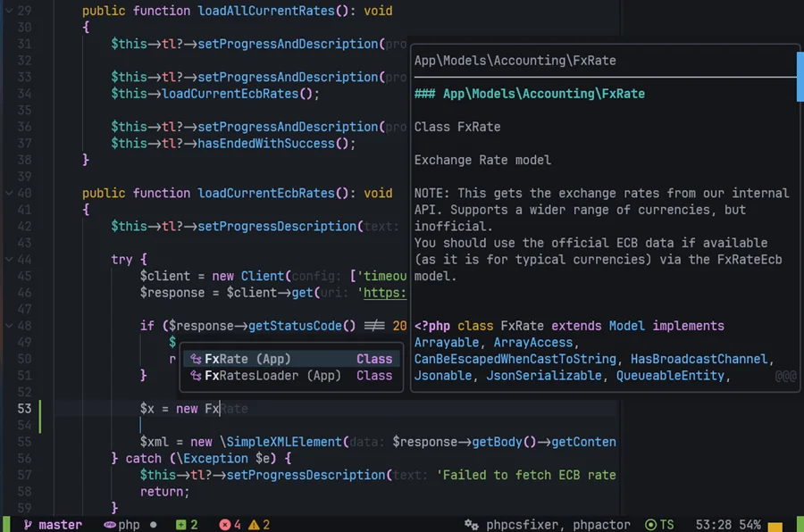Image resolution: width=804 pixels, height=532 pixels.
Task: Click Client constructor on line 45
Action: [263, 276]
